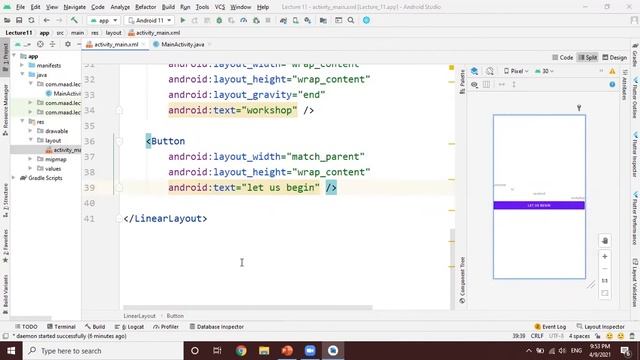The height and width of the screenshot is (360, 640).
Task: Click Attach Debugger to Android Process icon
Action: pos(256,20)
